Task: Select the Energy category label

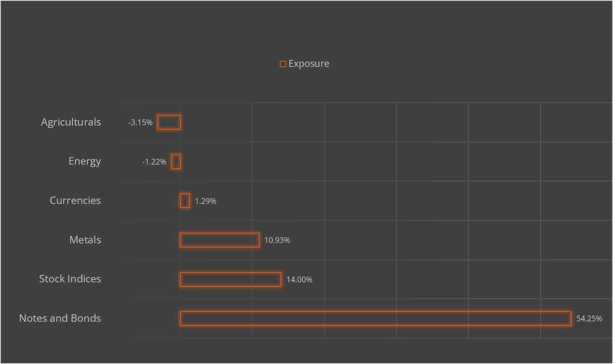Action: (x=85, y=161)
